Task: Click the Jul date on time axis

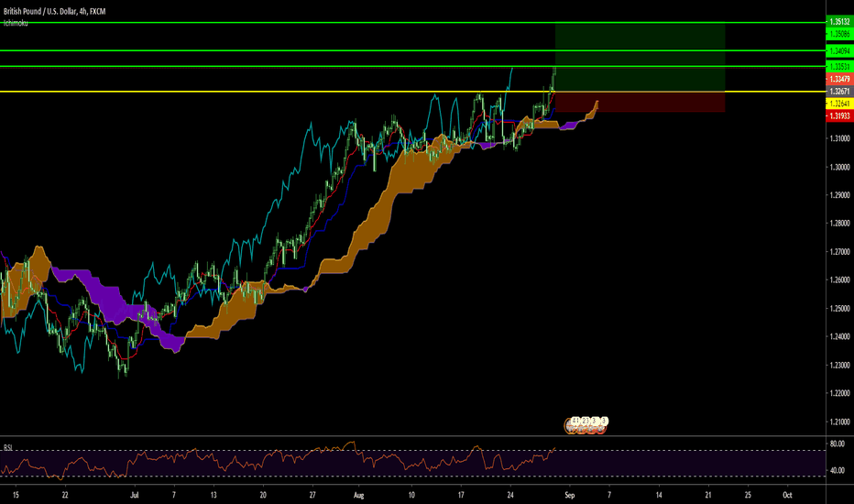Action: [135, 495]
